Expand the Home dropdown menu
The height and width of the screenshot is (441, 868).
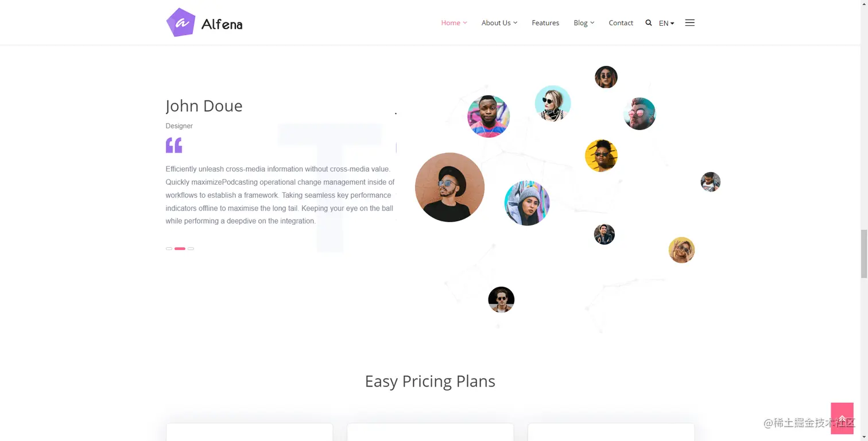click(454, 23)
